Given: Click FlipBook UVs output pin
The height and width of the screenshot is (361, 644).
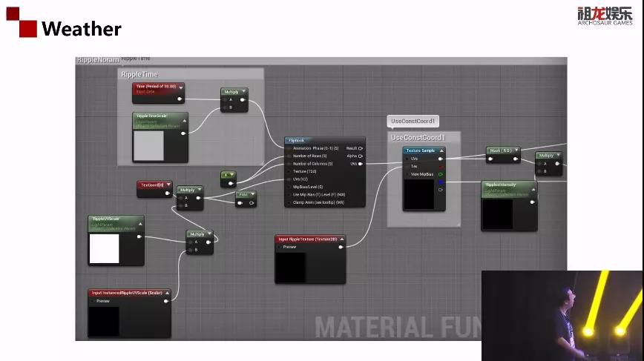Looking at the screenshot, I should pos(360,164).
